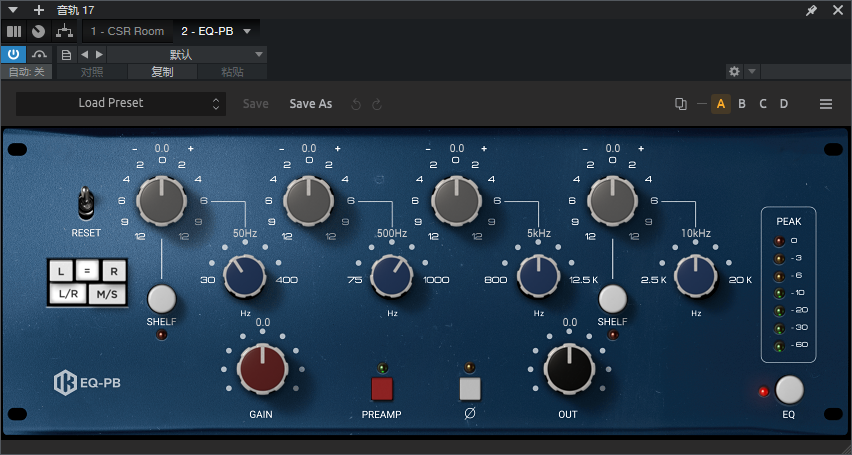This screenshot has width=852, height=455.
Task: Click the 50Hz gain value 0.0
Action: pos(162,148)
